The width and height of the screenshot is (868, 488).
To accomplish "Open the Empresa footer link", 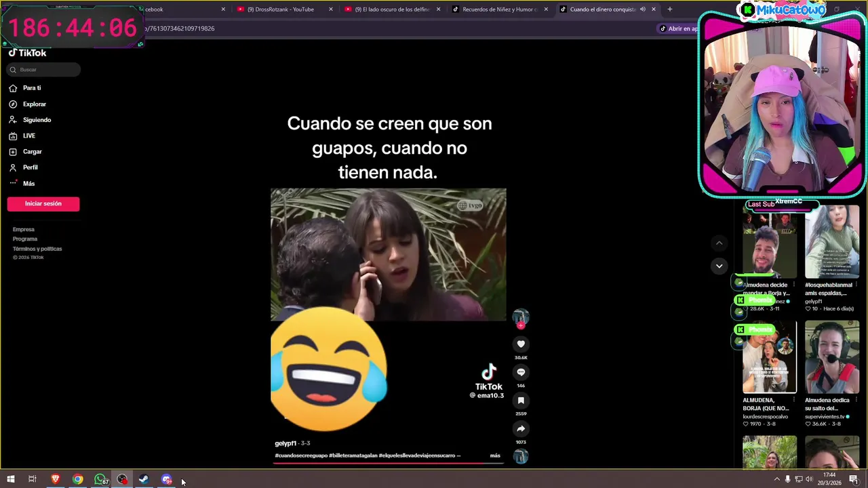I will tap(23, 230).
